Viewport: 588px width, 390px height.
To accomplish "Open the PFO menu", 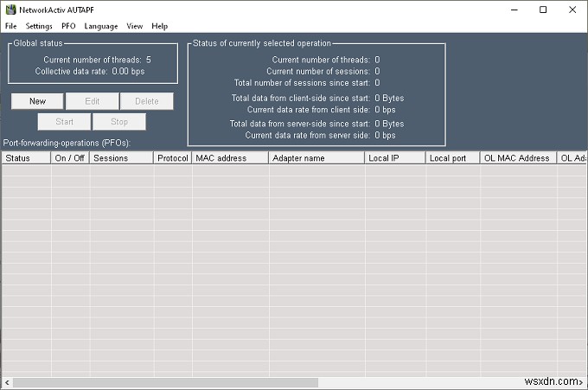I will 68,26.
